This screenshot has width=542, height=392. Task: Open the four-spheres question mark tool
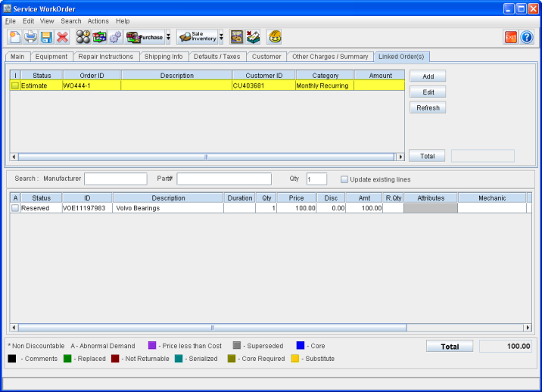83,37
